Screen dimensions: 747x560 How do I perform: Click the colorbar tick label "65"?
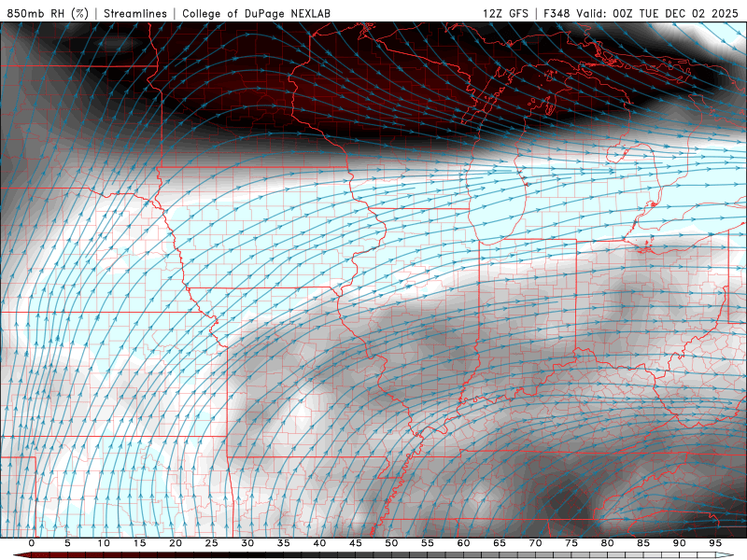(500, 543)
